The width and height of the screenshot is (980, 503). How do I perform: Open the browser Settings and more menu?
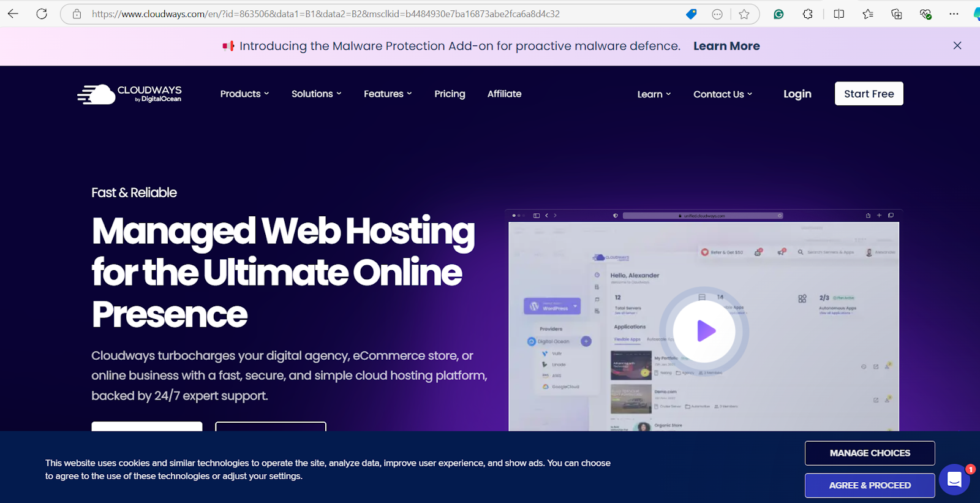click(x=954, y=13)
